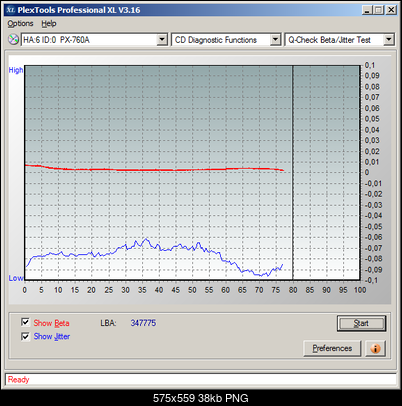Untick the Show Jitter checkbox
The height and width of the screenshot is (406, 402).
[x=25, y=336]
